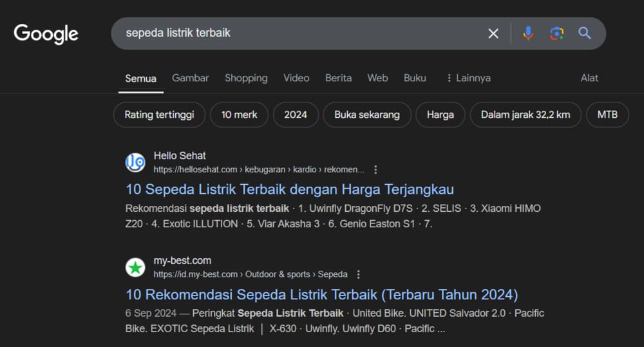Open three-dot menu for my-best.com result
Screen dimensions: 644x347
359,274
